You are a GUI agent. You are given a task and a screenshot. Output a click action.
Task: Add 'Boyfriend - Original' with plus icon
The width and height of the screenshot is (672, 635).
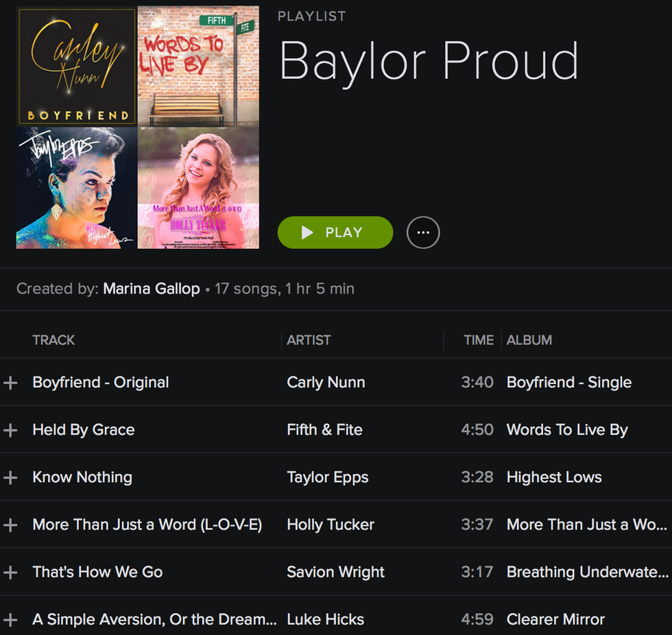[x=10, y=383]
